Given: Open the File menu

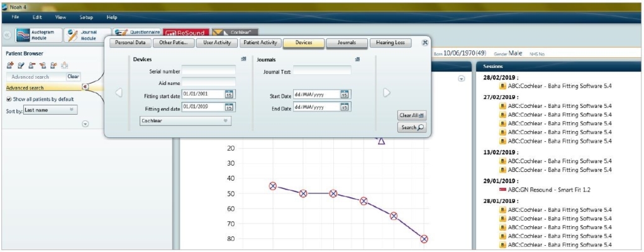Looking at the screenshot, I should [16, 17].
